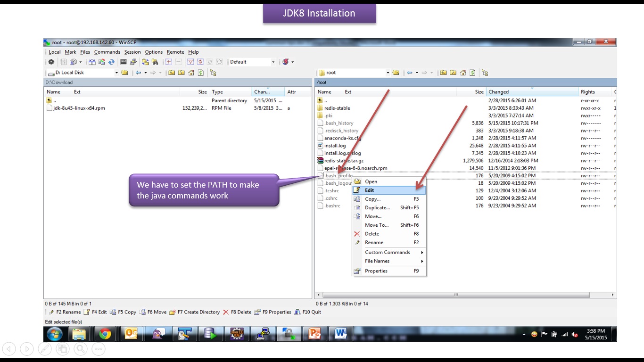The width and height of the screenshot is (644, 362).
Task: Go back in local panel
Action: point(138,73)
